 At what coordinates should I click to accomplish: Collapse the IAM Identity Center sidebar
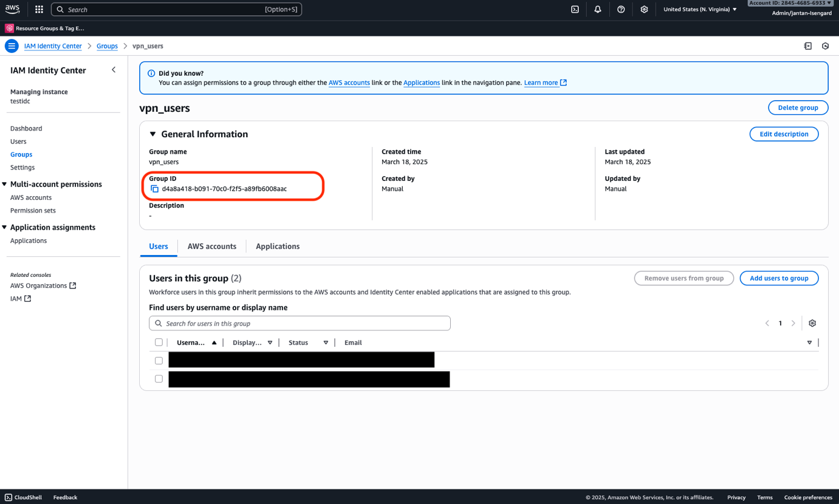pyautogui.click(x=114, y=70)
